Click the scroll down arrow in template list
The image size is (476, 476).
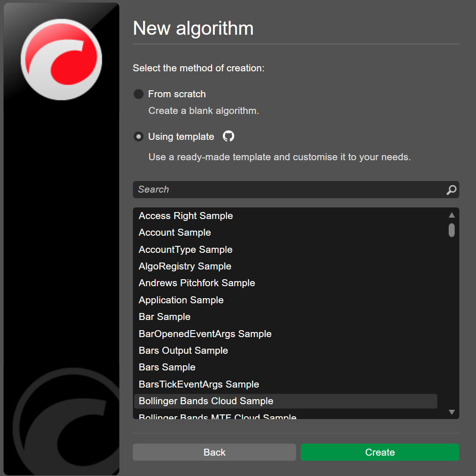coord(452,412)
